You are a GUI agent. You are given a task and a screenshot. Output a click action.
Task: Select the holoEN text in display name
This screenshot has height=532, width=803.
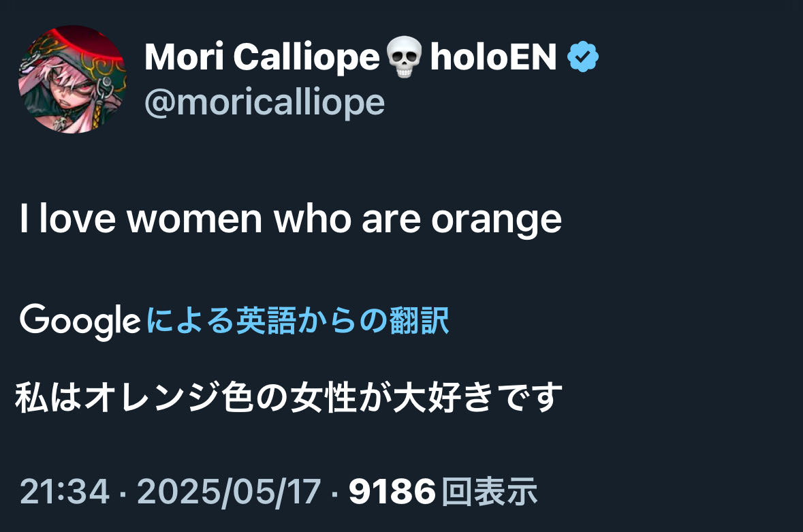493,57
